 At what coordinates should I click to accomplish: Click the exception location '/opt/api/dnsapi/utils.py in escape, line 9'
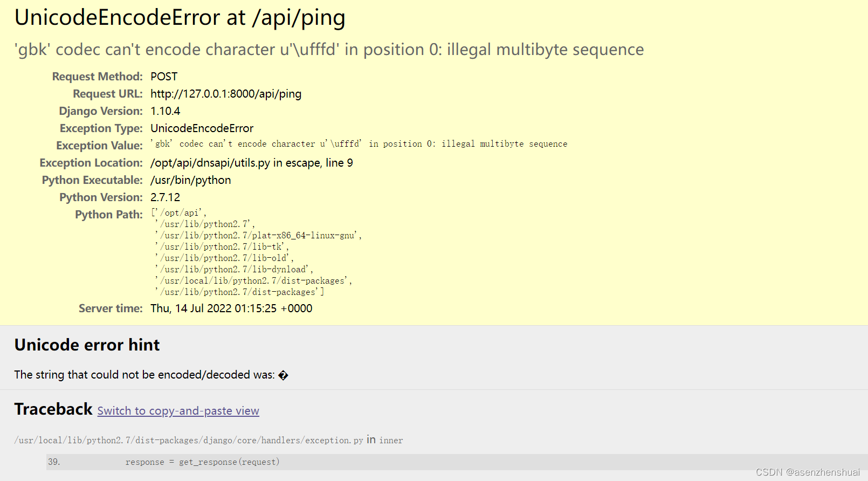coord(252,163)
